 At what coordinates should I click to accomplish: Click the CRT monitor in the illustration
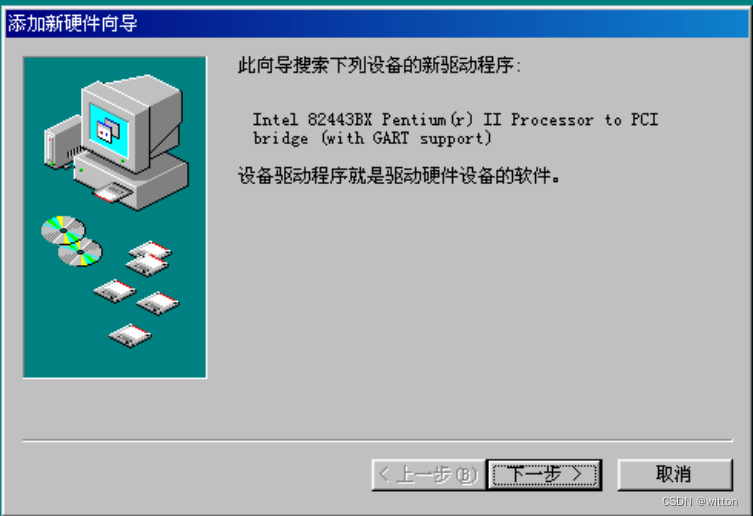[x=131, y=122]
